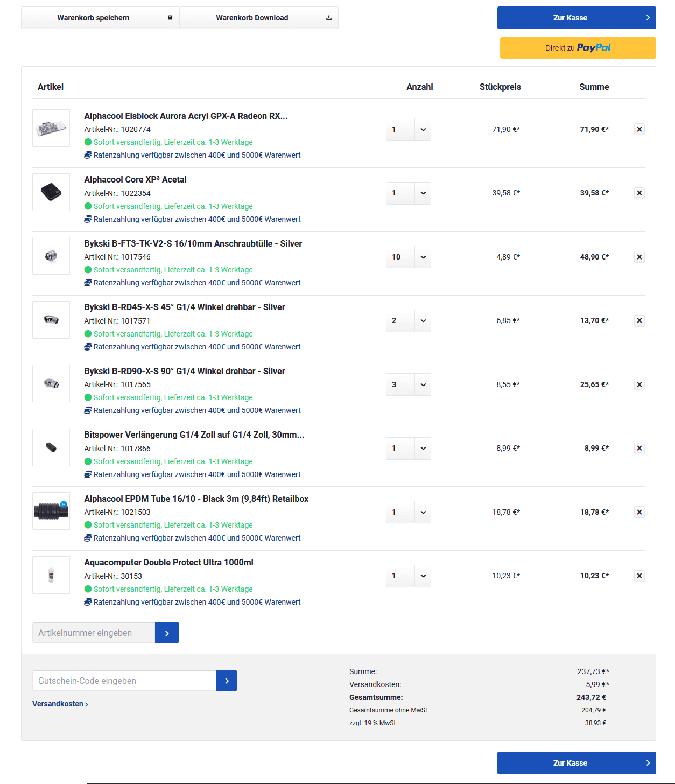Click Ratenzahlung coins icon under Alphacool Core XP³
Screen dimensions: 675x784
click(x=88, y=219)
